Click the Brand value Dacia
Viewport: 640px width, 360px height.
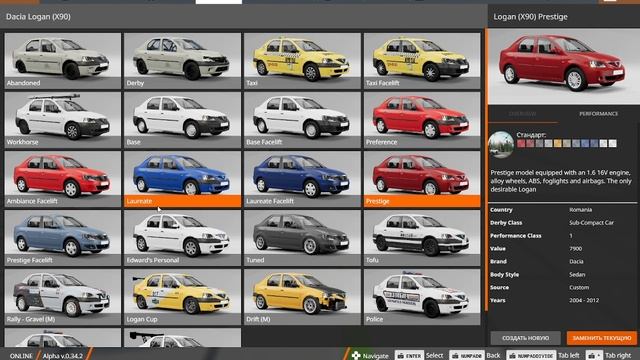click(x=576, y=262)
